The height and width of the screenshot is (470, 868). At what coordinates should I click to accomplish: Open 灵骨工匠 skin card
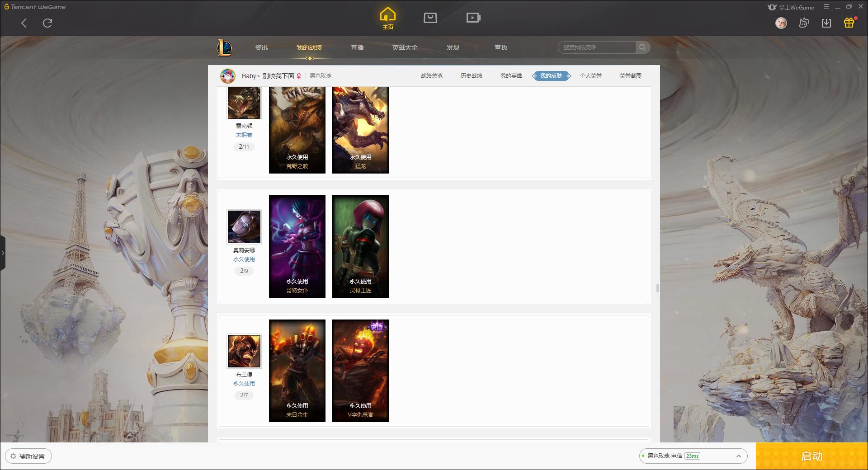coord(360,246)
